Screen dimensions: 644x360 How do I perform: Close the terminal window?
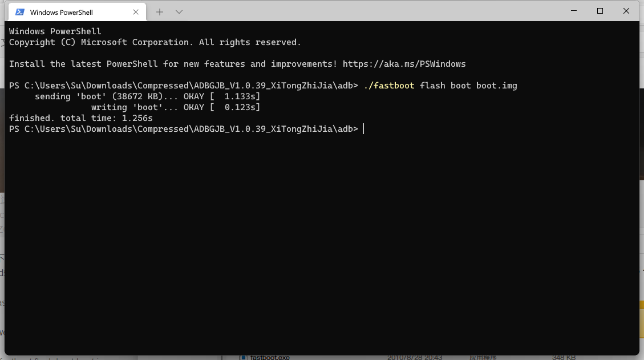pyautogui.click(x=626, y=11)
